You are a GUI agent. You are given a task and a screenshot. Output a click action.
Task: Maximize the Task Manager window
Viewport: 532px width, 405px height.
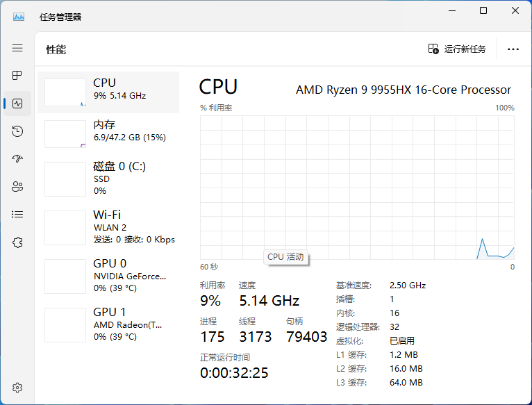point(483,10)
